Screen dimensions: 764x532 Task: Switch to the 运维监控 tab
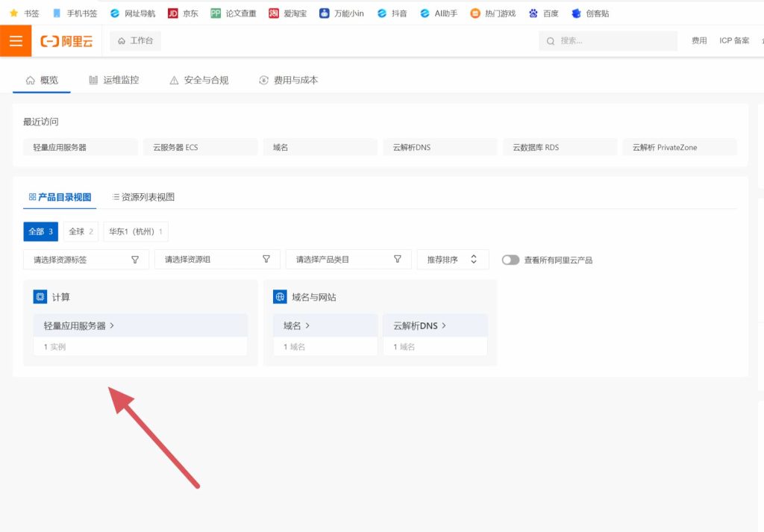113,80
